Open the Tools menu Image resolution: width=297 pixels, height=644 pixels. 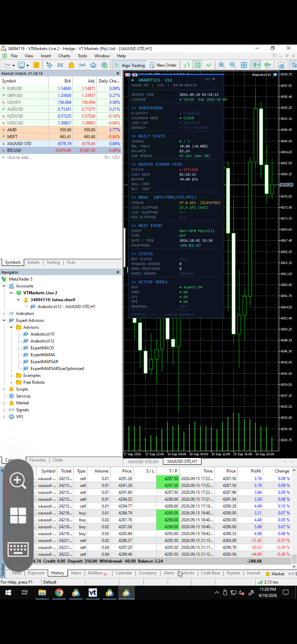coord(82,56)
